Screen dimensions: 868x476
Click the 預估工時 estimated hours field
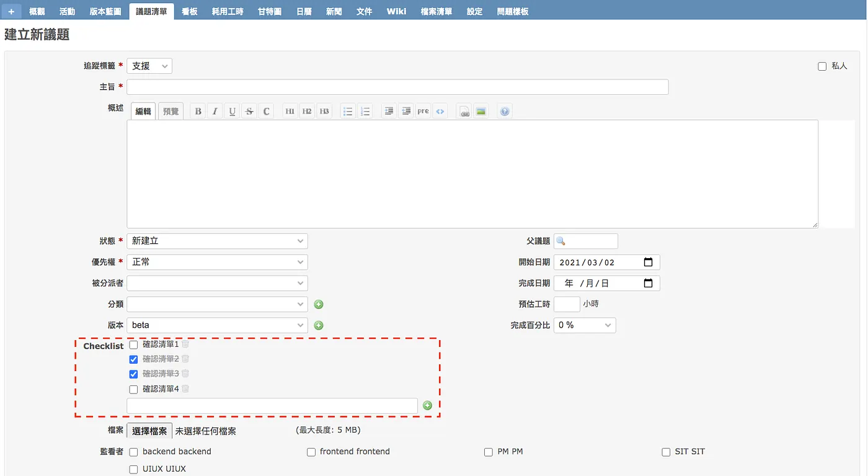coord(567,304)
